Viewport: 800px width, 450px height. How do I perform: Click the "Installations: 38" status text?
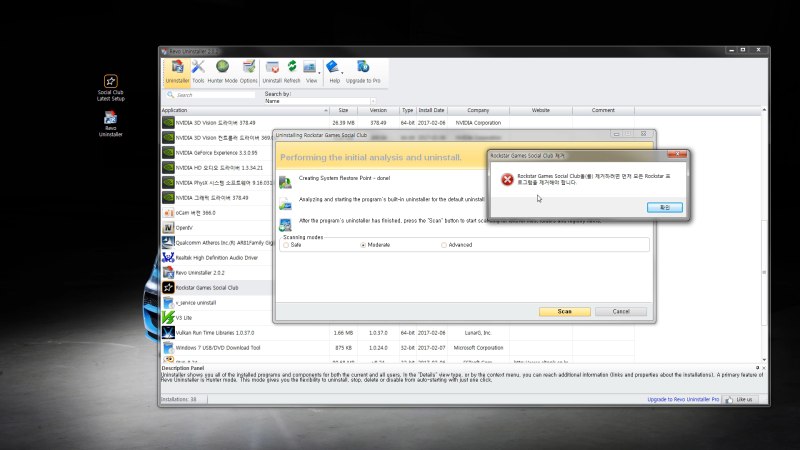click(179, 399)
